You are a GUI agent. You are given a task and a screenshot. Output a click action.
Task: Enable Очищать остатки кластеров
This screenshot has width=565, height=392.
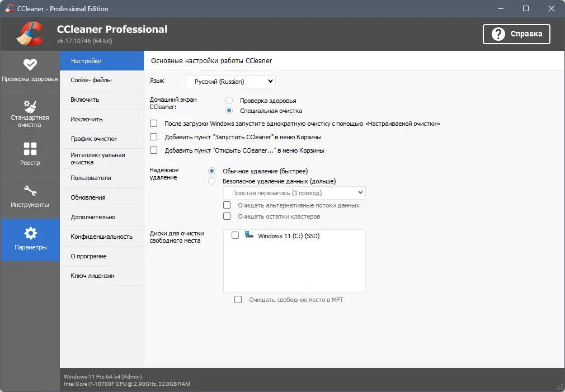point(227,216)
